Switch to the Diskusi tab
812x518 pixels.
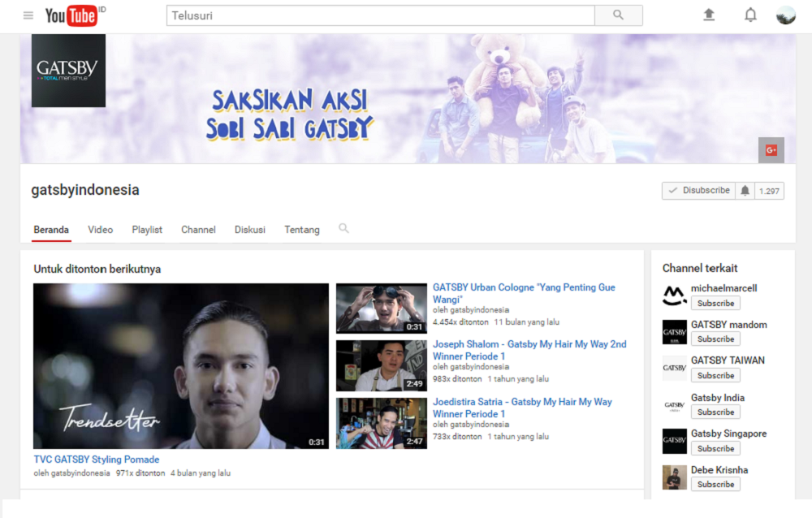tap(249, 230)
